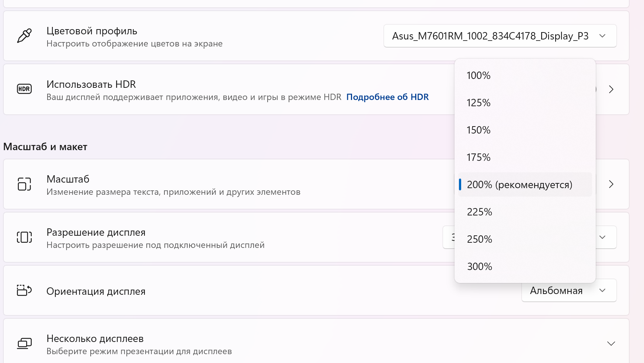Click the Scale (Масштаб) row icon
Image resolution: width=644 pixels, height=363 pixels.
[x=24, y=184]
